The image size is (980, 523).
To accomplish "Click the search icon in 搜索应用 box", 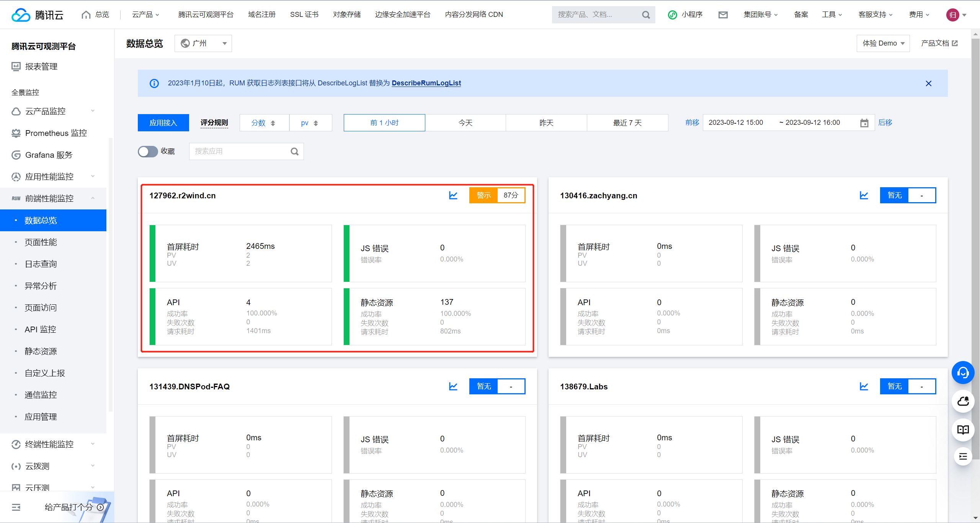I will 294,152.
